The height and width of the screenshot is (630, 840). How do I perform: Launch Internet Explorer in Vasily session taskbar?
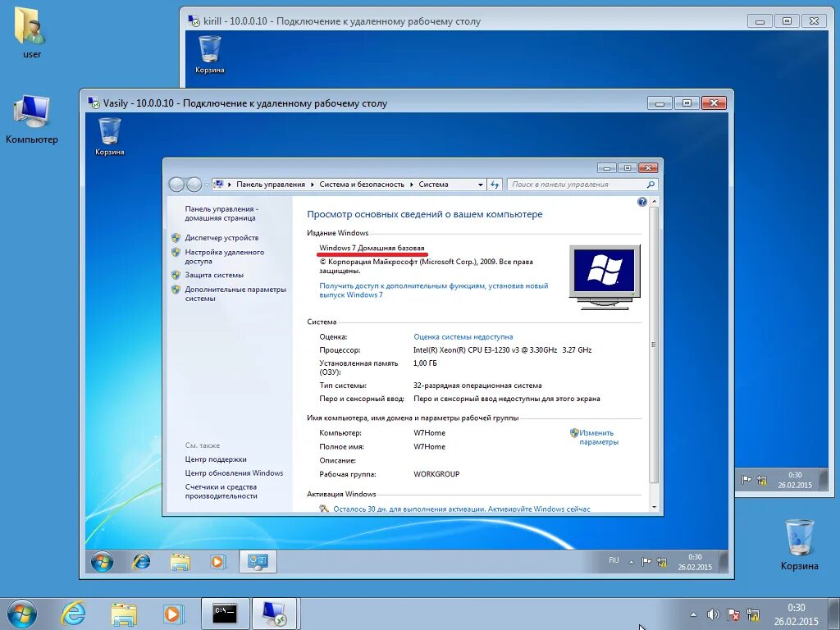click(141, 561)
